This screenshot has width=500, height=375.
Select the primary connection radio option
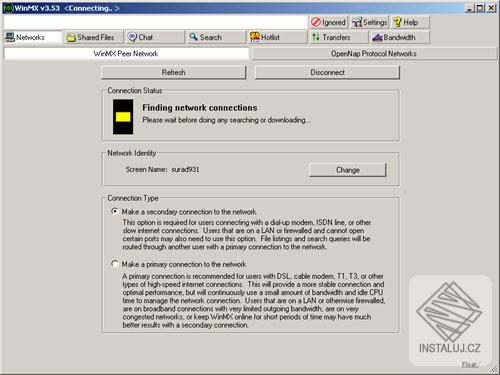(114, 264)
